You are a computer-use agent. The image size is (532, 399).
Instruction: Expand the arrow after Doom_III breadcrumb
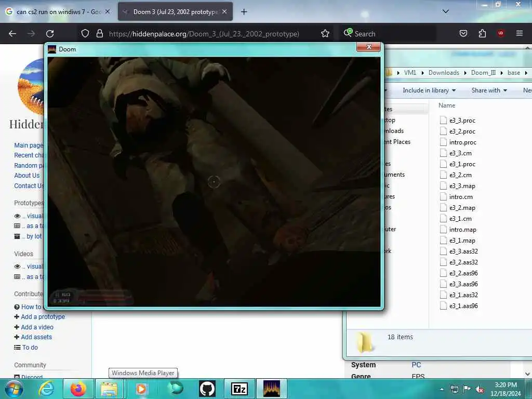pos(501,73)
